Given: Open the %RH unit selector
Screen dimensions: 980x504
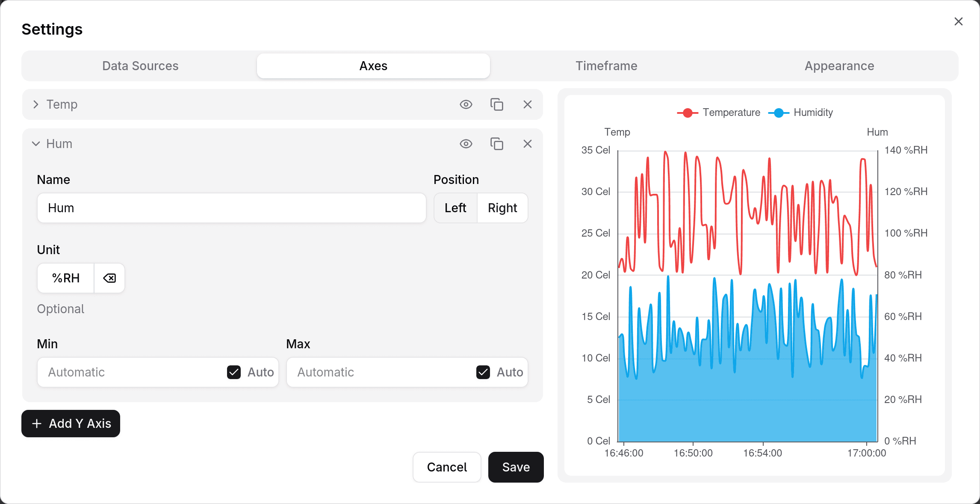Looking at the screenshot, I should pos(66,279).
